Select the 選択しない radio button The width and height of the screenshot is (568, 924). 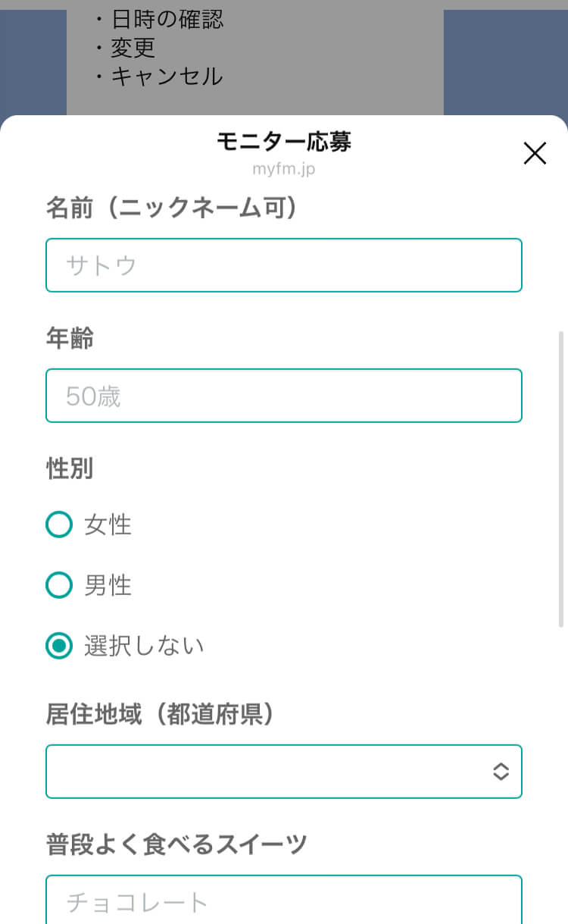(x=59, y=646)
